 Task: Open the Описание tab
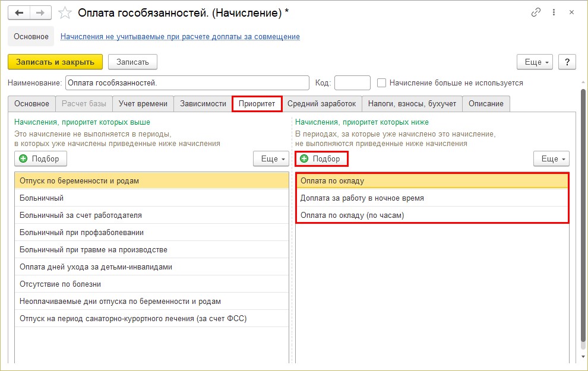tap(486, 104)
